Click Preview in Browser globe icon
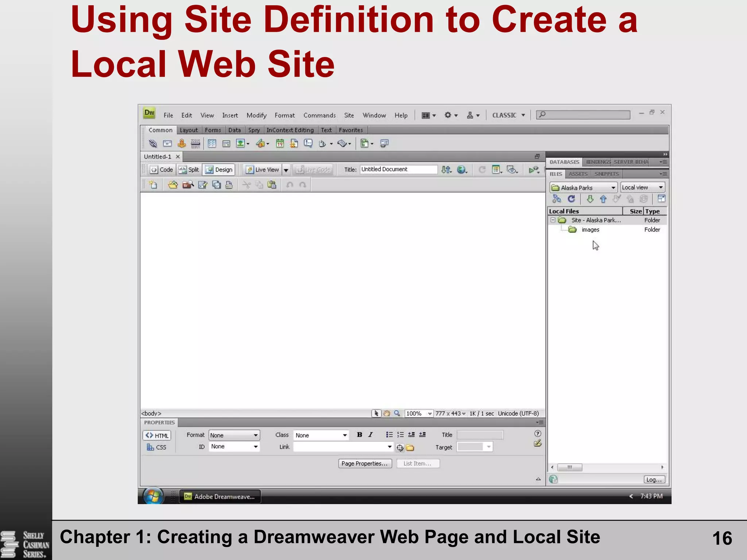The image size is (747, 560). pos(462,170)
